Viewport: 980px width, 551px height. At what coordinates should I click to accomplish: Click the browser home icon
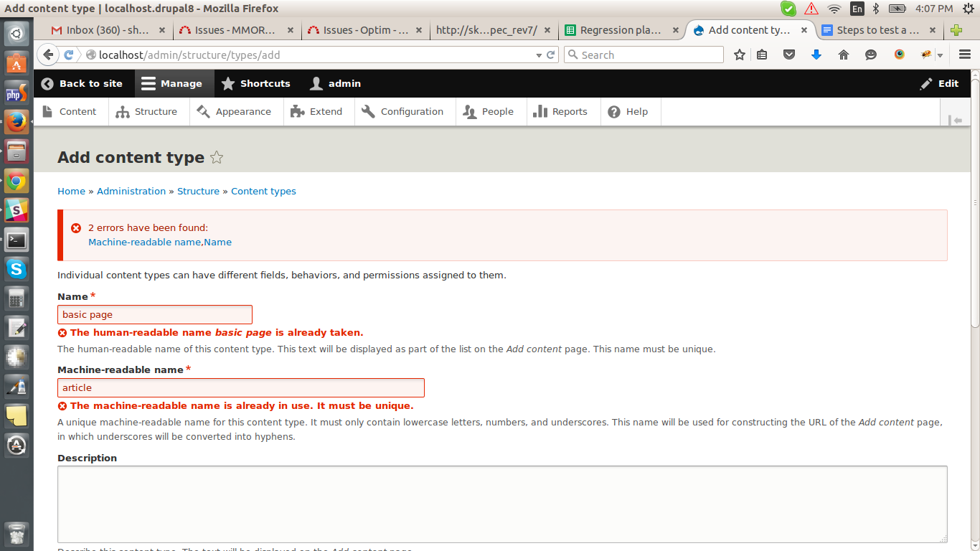(844, 55)
